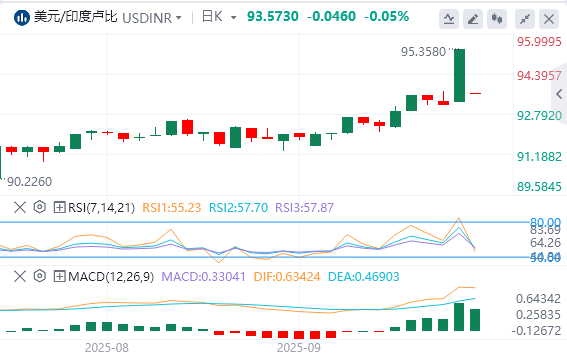Expand the MACD panel with plus icon

59,277
